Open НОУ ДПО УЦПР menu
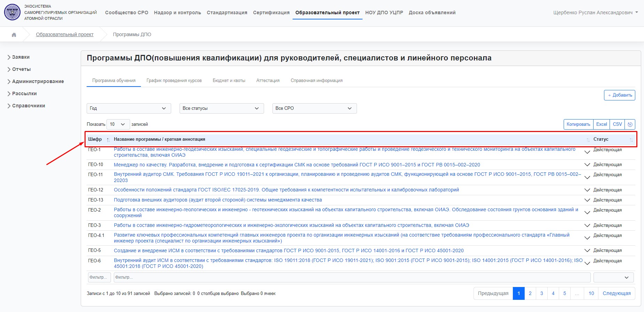Viewport: 644px width, 312px height. pos(384,13)
